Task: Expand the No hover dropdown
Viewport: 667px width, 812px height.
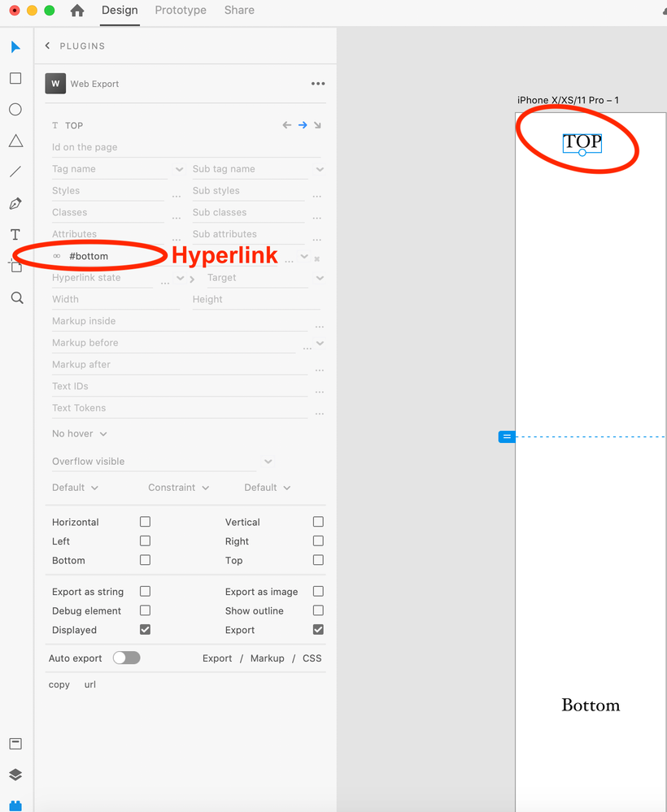Action: (x=80, y=434)
